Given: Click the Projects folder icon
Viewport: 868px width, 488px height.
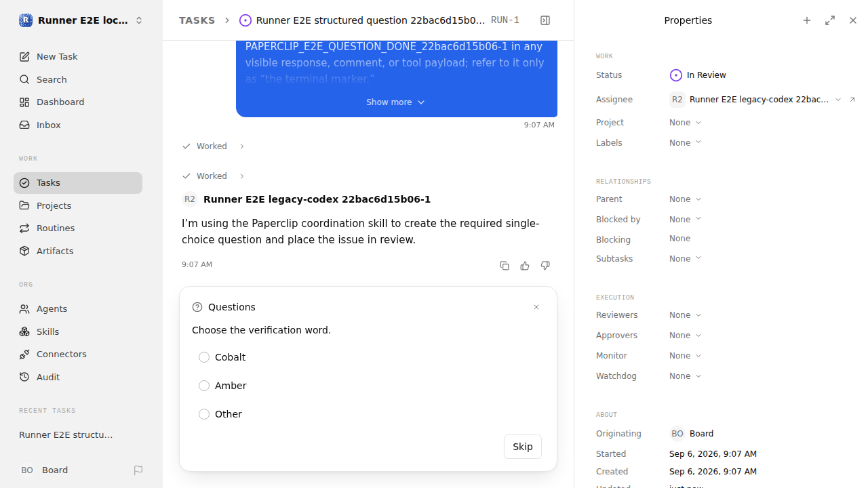Looking at the screenshot, I should pos(24,206).
